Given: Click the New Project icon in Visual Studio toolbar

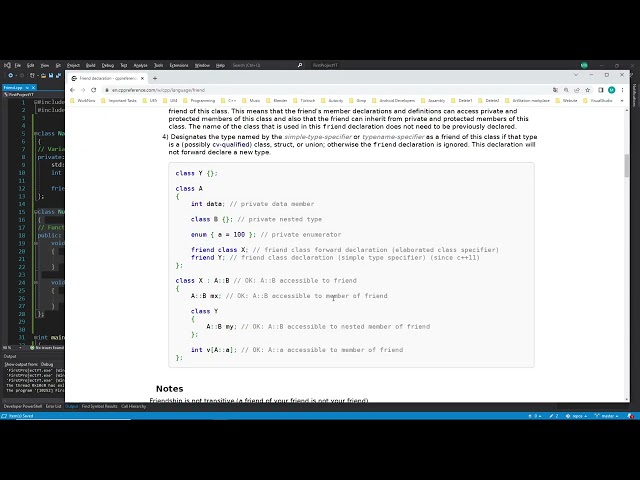Looking at the screenshot, I should click(x=33, y=76).
